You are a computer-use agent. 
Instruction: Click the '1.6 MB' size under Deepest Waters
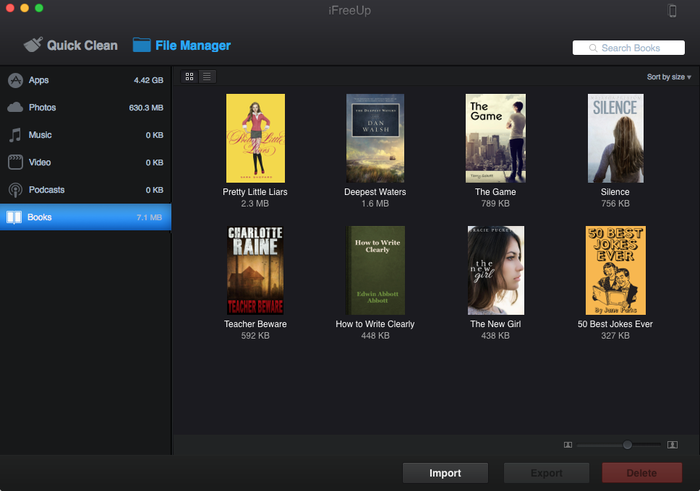pyautogui.click(x=375, y=204)
